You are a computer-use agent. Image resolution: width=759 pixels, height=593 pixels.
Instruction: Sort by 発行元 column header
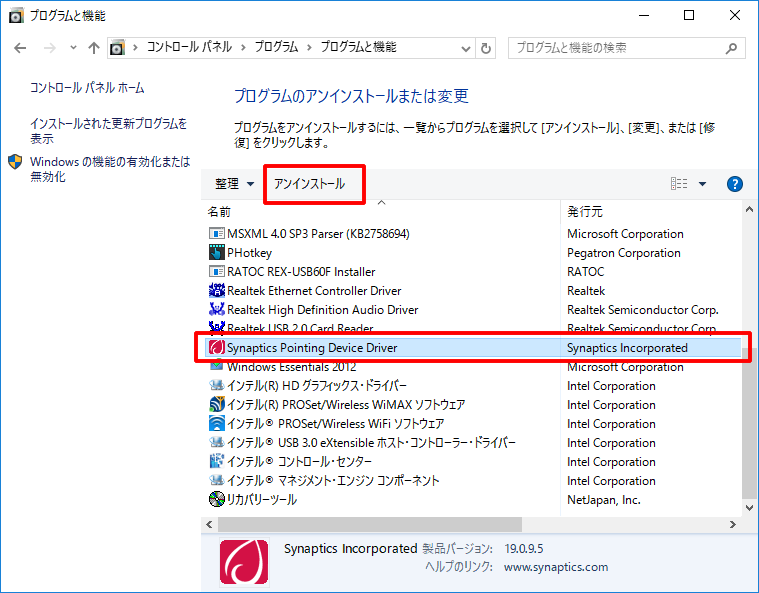click(x=585, y=212)
